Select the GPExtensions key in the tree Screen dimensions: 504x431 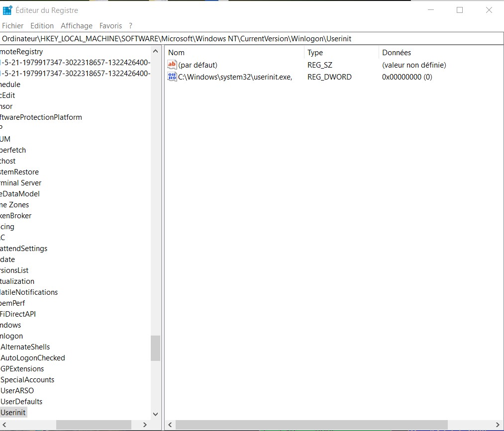tap(22, 369)
